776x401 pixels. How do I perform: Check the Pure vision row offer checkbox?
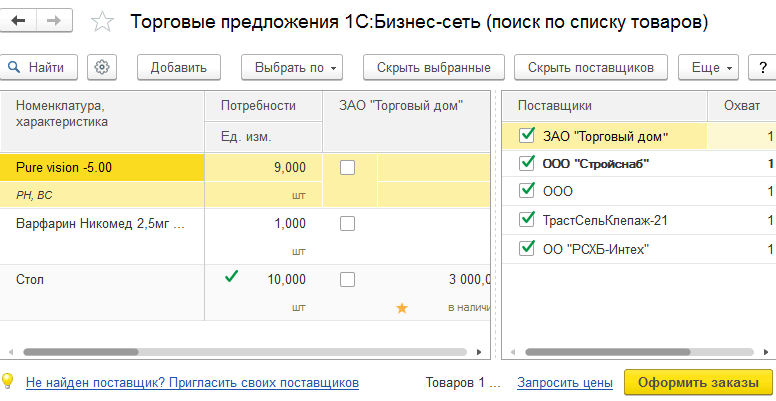(347, 167)
